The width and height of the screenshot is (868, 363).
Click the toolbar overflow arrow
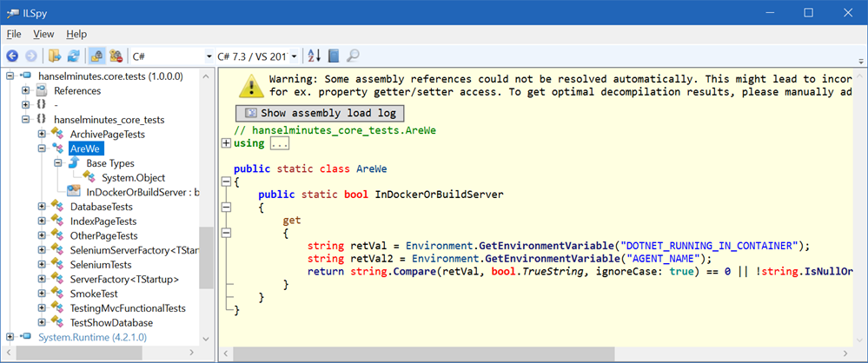(861, 61)
